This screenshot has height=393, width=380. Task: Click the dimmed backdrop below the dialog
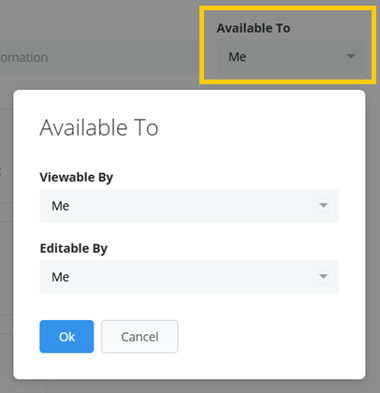(x=190, y=387)
